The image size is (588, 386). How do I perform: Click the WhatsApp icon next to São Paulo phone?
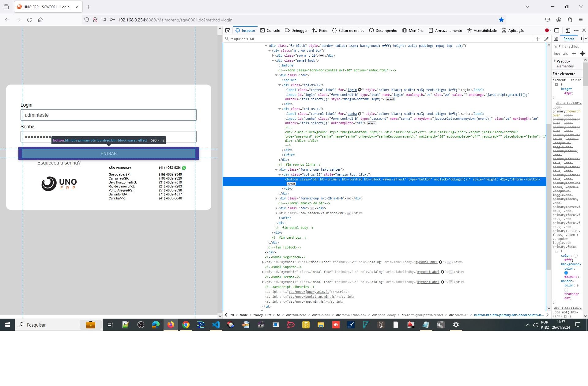[184, 168]
